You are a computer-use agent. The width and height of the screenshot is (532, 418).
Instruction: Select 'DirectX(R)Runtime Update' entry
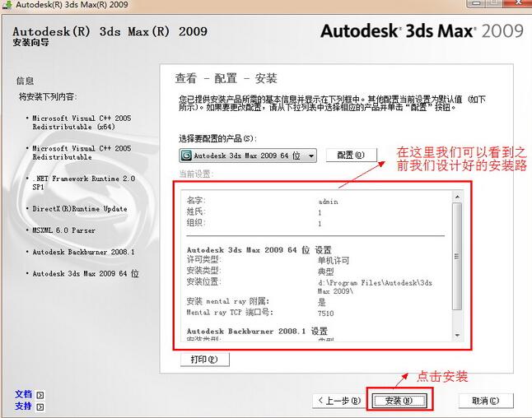tap(80, 209)
